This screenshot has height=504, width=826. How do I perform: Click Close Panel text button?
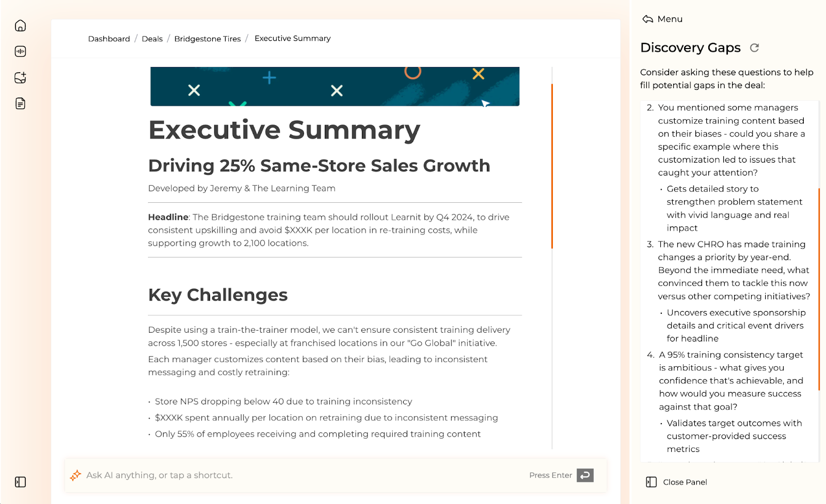tap(685, 482)
